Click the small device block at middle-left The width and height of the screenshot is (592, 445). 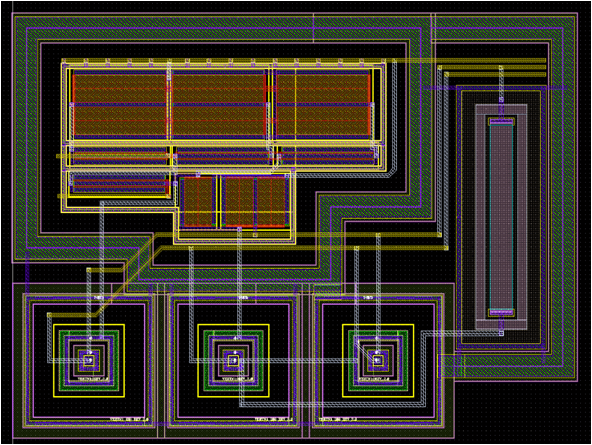(x=119, y=183)
